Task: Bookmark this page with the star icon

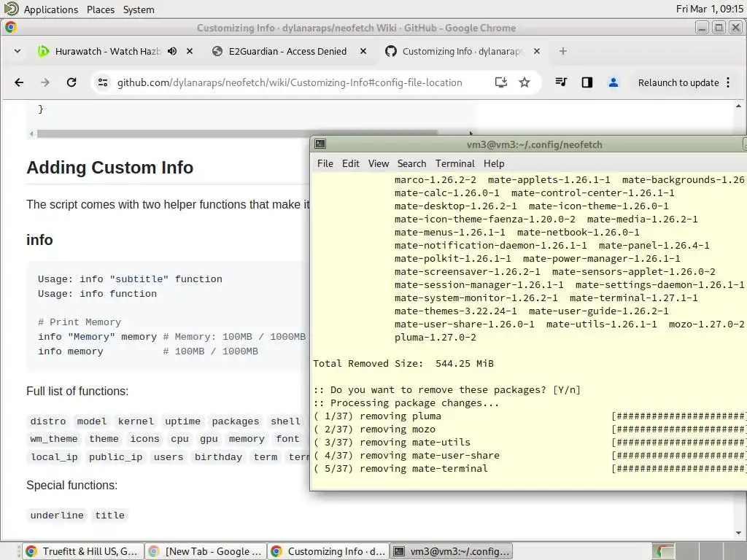Action: (x=525, y=82)
